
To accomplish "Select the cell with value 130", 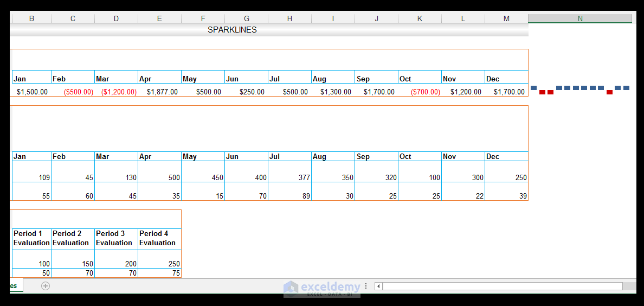I will (116, 171).
